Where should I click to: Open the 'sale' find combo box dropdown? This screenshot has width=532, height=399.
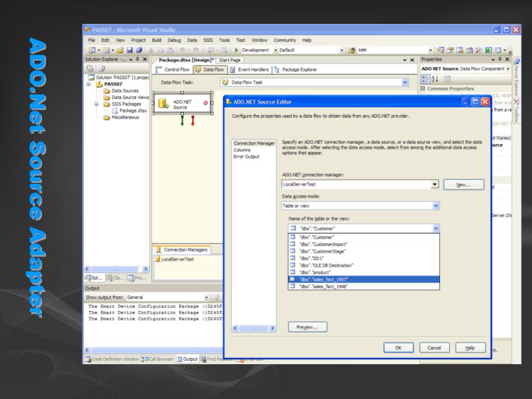pos(431,50)
